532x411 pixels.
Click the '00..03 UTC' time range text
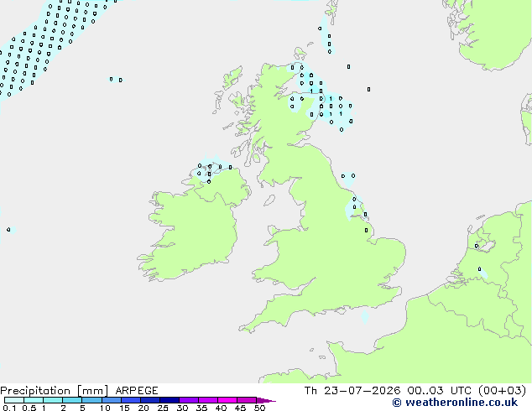pyautogui.click(x=439, y=391)
